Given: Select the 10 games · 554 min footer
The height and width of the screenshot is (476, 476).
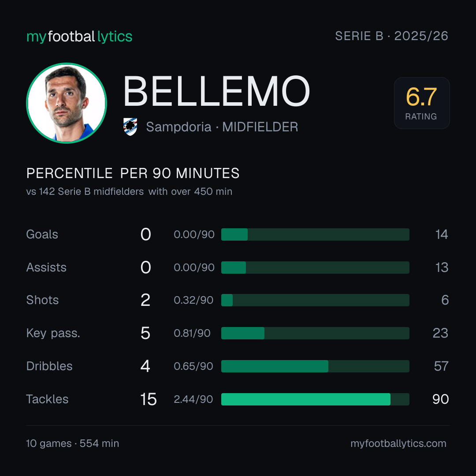Looking at the screenshot, I should pyautogui.click(x=73, y=443).
